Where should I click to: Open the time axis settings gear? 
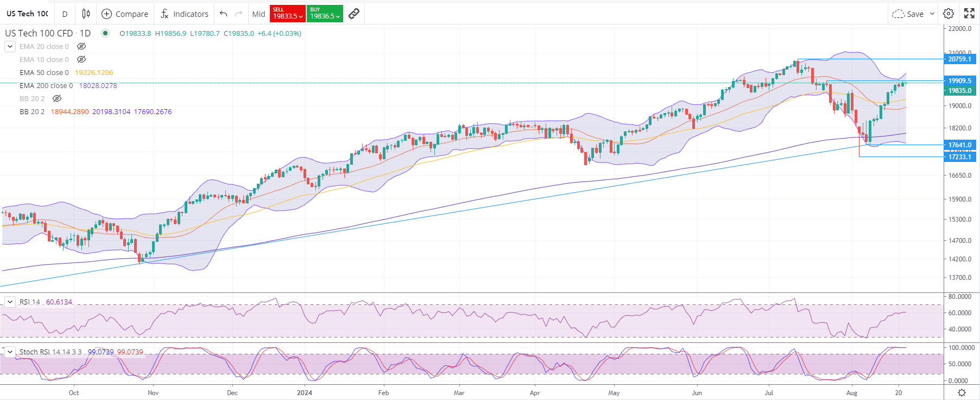tap(962, 392)
